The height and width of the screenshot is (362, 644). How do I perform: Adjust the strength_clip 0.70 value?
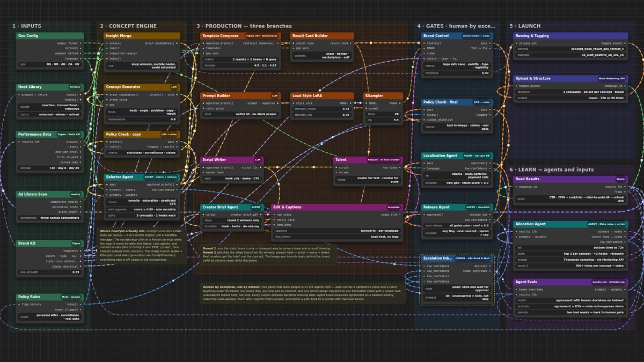click(x=322, y=115)
